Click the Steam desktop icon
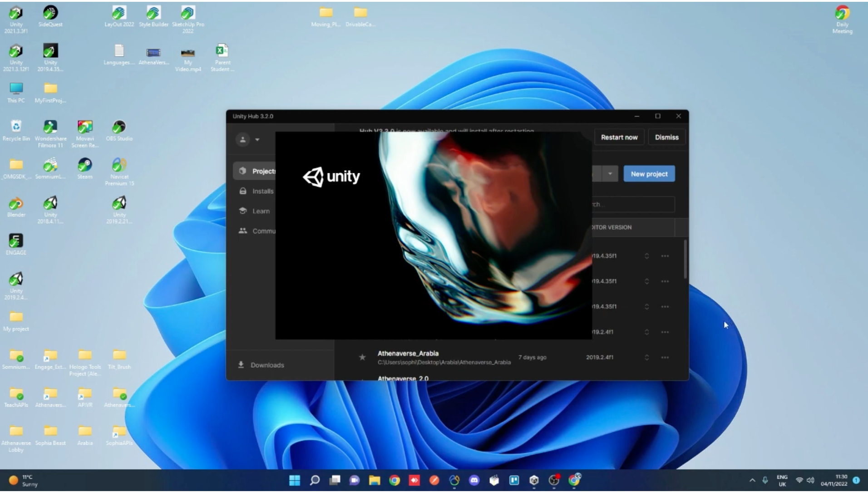Image resolution: width=868 pixels, height=492 pixels. (x=85, y=168)
